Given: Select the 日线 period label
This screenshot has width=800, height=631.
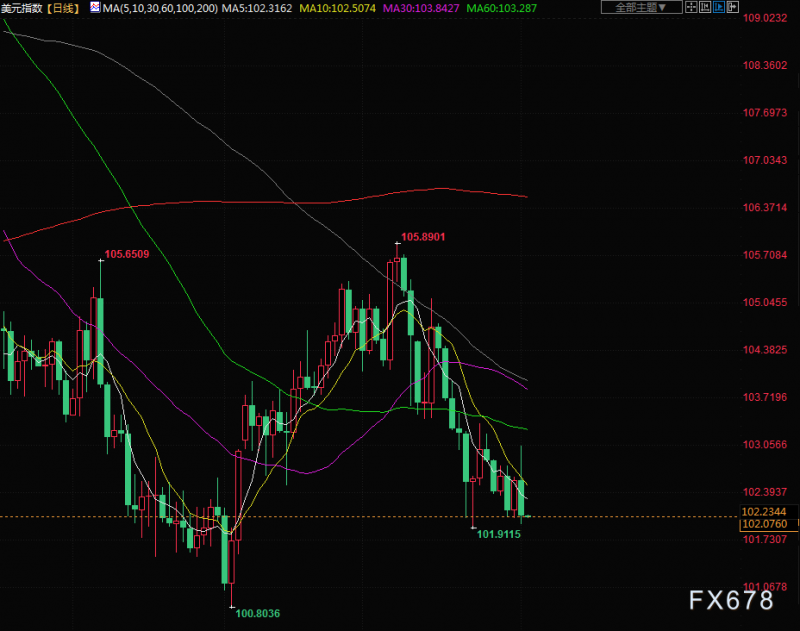Looking at the screenshot, I should click(64, 8).
